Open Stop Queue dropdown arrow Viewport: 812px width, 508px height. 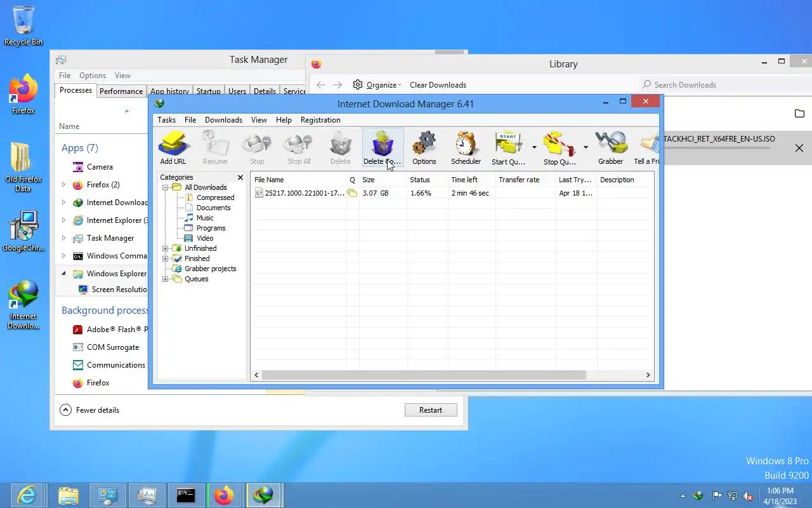tap(586, 147)
